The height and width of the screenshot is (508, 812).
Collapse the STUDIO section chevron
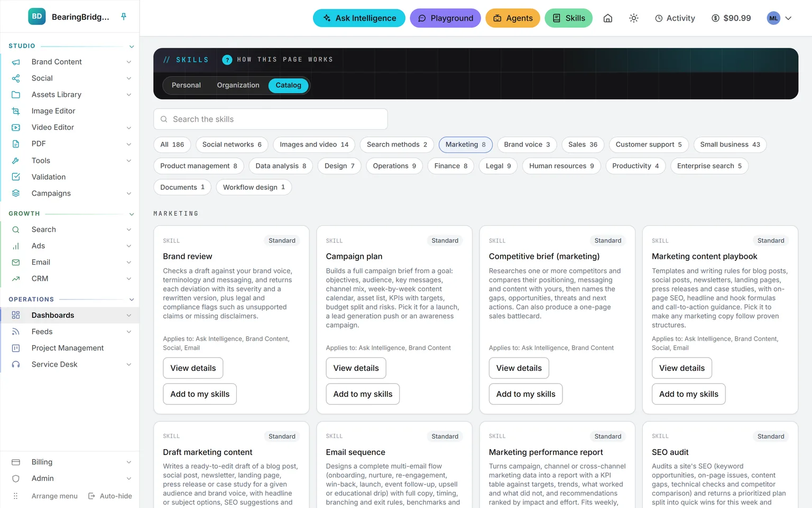click(x=132, y=47)
